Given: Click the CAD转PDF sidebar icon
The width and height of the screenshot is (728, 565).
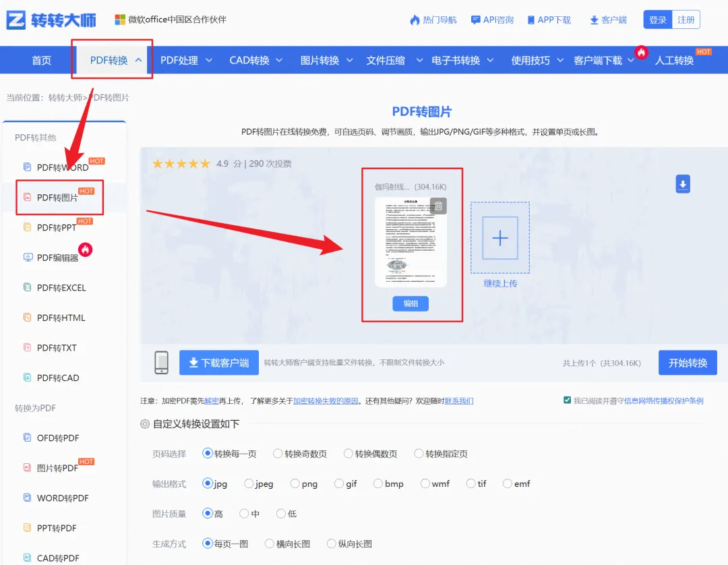Looking at the screenshot, I should coord(28,558).
